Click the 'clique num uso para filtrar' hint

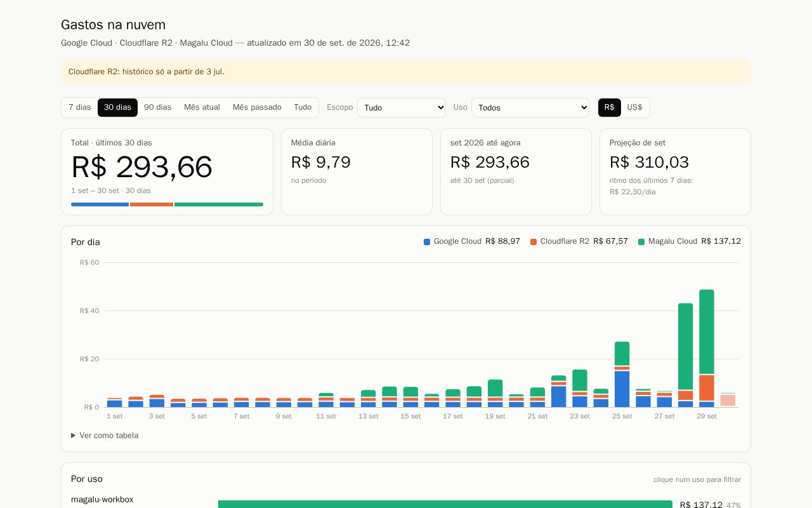tap(697, 479)
